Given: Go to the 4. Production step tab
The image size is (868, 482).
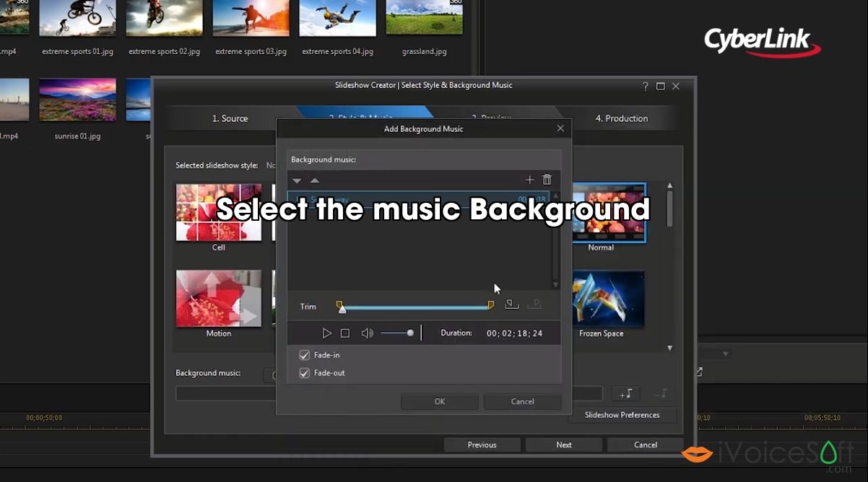Looking at the screenshot, I should tap(621, 118).
